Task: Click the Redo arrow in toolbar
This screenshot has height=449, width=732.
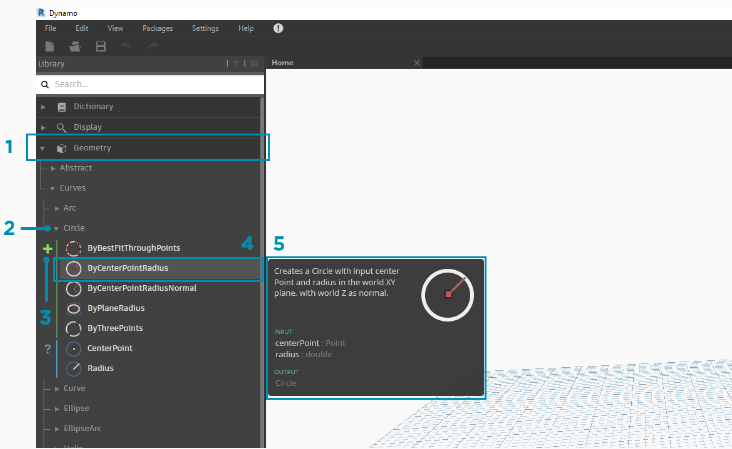Action: click(151, 46)
